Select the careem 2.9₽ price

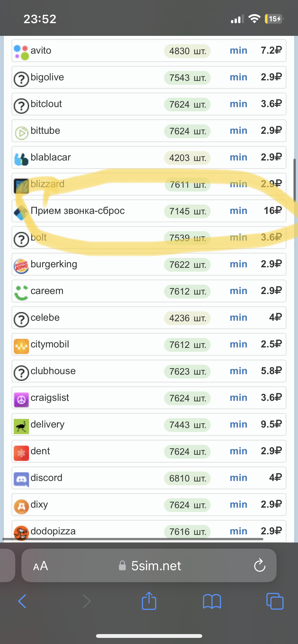271,291
